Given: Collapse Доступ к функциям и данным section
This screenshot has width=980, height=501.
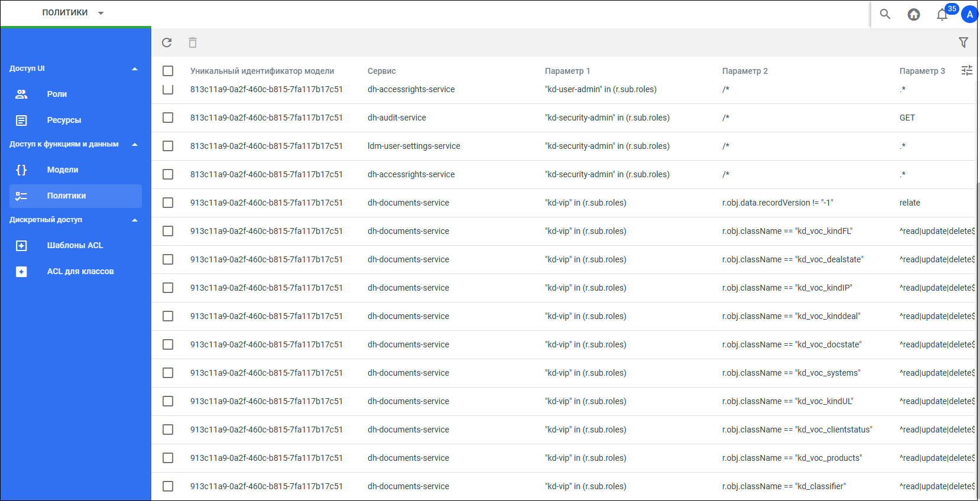Looking at the screenshot, I should [x=135, y=144].
